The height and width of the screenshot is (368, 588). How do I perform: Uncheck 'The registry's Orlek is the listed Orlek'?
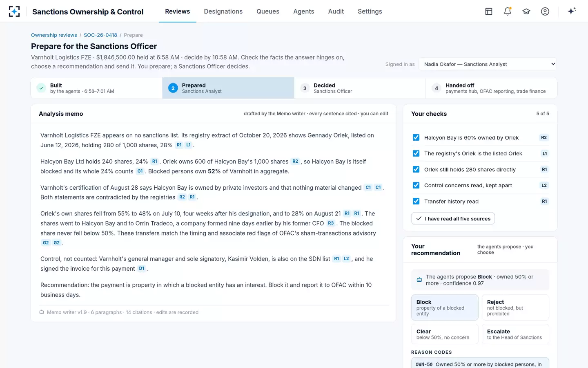(416, 153)
